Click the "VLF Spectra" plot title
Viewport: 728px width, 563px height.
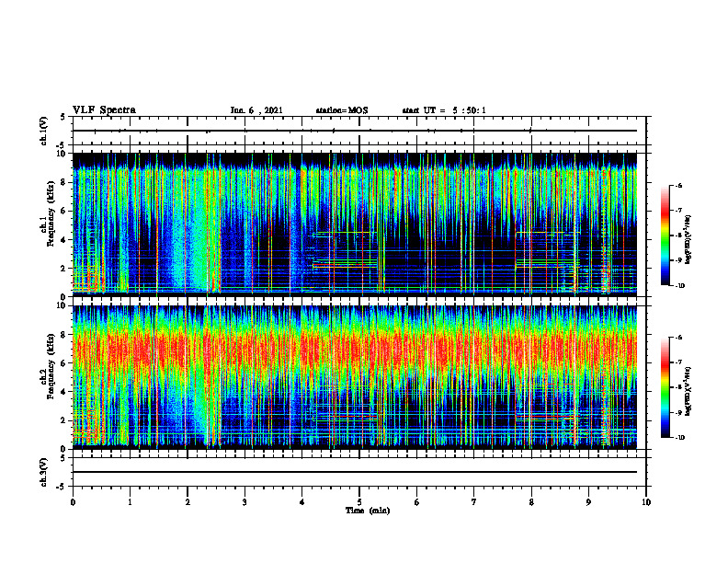[104, 110]
